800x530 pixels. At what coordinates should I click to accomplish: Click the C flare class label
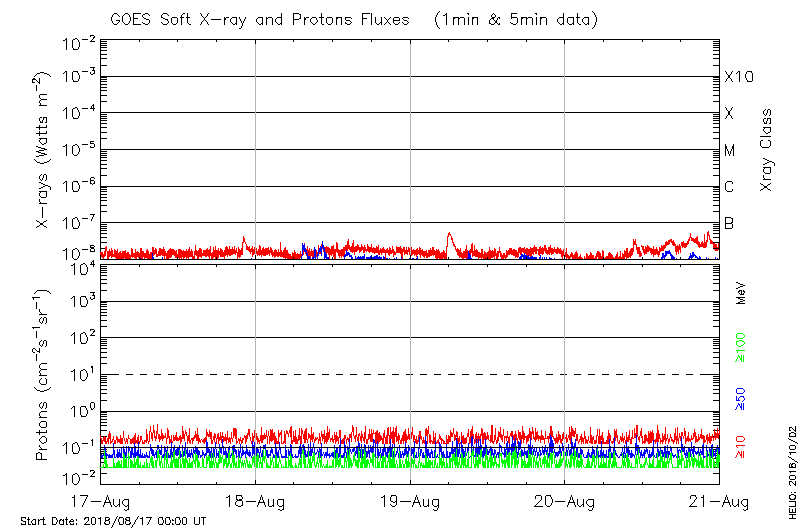click(x=730, y=187)
